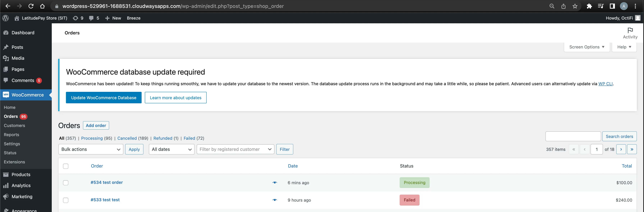644x212 pixels.
Task: Click the current page number field
Action: click(x=597, y=149)
